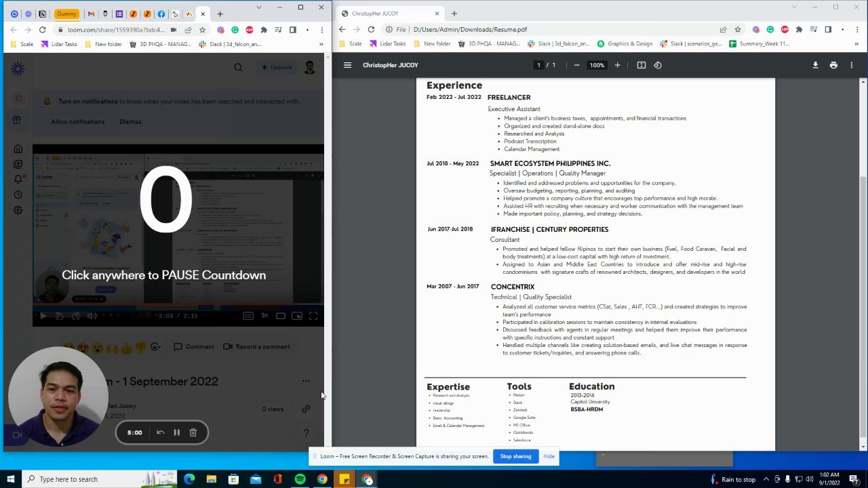This screenshot has height=488, width=868.
Task: Click the loom.com address bar
Action: [x=115, y=30]
